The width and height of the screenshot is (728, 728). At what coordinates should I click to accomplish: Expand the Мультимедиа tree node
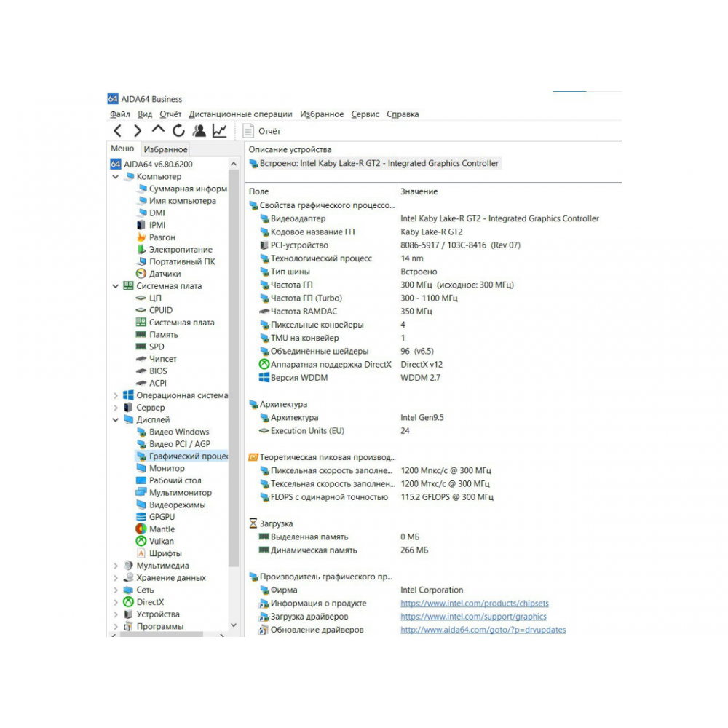tap(116, 566)
